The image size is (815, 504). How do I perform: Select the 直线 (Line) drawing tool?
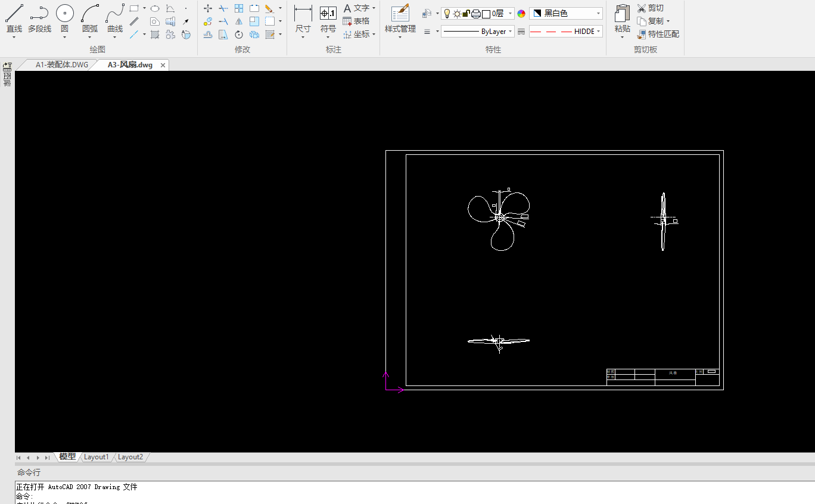coord(14,14)
